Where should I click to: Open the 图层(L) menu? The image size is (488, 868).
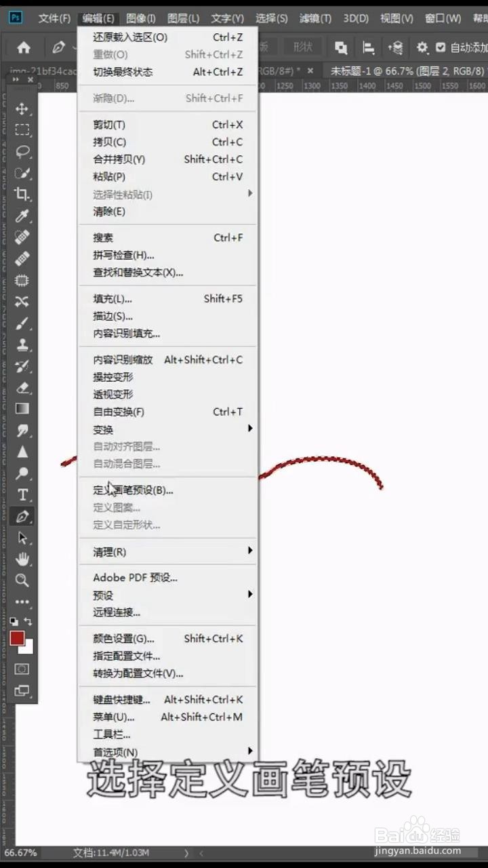183,18
